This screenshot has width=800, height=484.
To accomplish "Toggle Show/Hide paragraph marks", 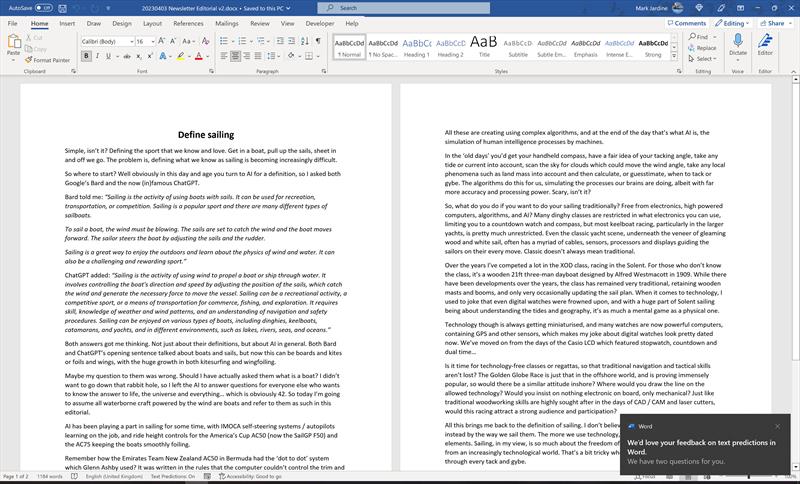I will click(x=318, y=41).
